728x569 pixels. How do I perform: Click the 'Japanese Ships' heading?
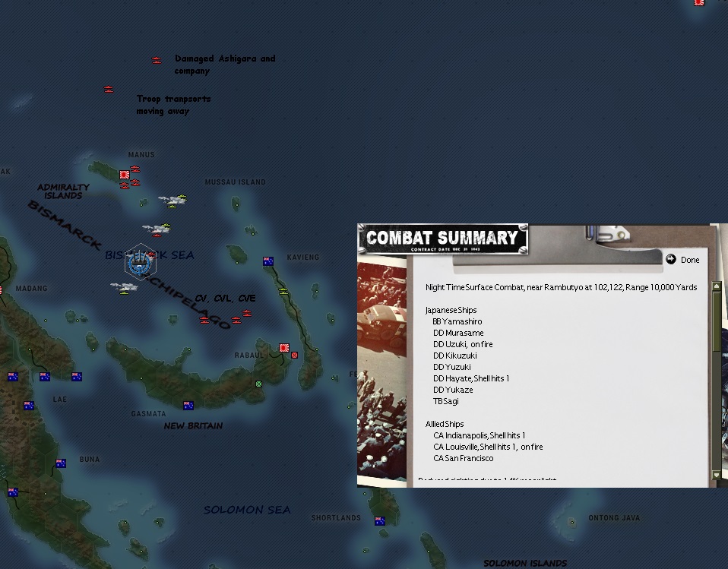tap(451, 310)
